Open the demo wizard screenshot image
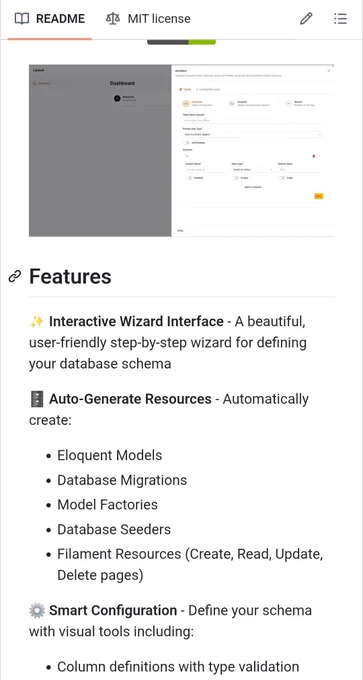The width and height of the screenshot is (363, 680). tap(182, 150)
